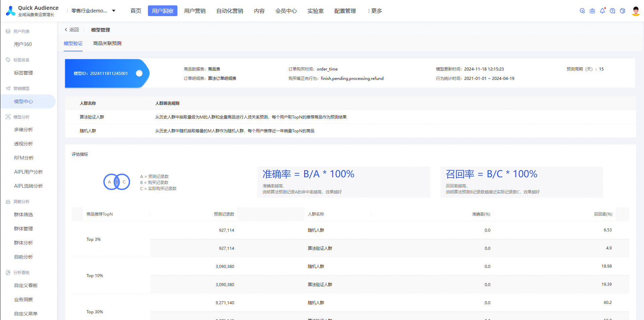Click the order_time field value
Image resolution: width=644 pixels, height=320 pixels.
click(x=327, y=69)
